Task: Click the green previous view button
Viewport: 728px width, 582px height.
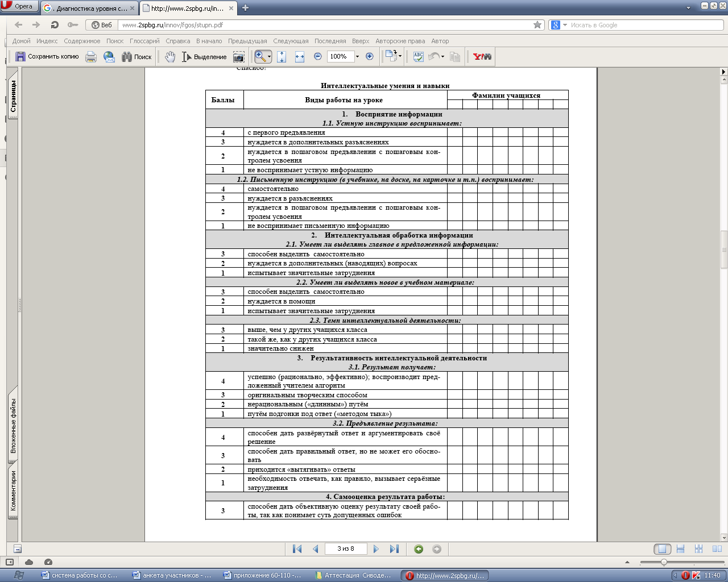Action: point(419,549)
